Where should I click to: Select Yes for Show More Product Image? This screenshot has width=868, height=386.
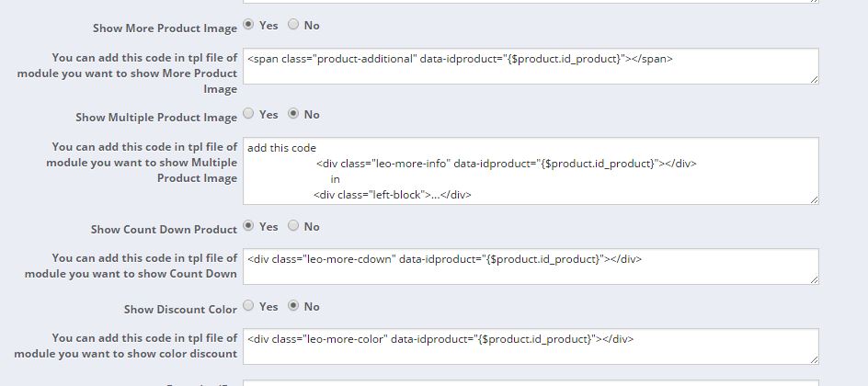tap(249, 25)
